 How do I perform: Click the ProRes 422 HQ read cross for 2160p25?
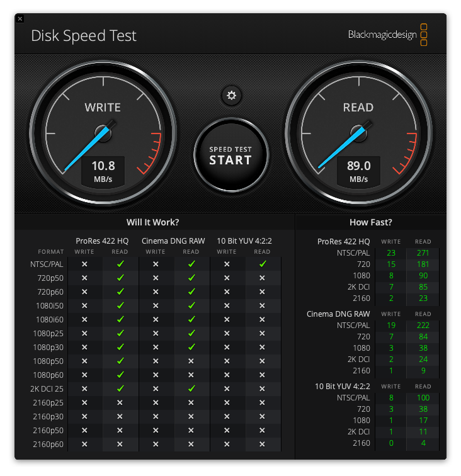[120, 403]
